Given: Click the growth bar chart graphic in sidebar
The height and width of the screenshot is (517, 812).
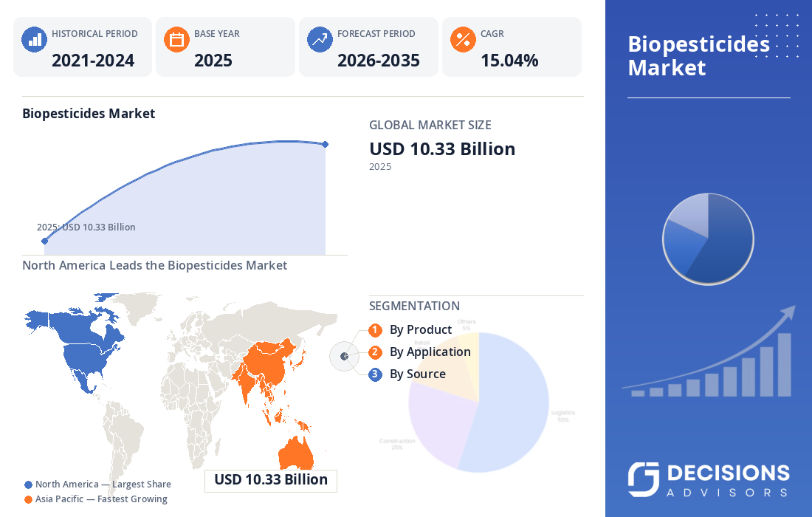Looking at the screenshot, I should click(x=709, y=352).
